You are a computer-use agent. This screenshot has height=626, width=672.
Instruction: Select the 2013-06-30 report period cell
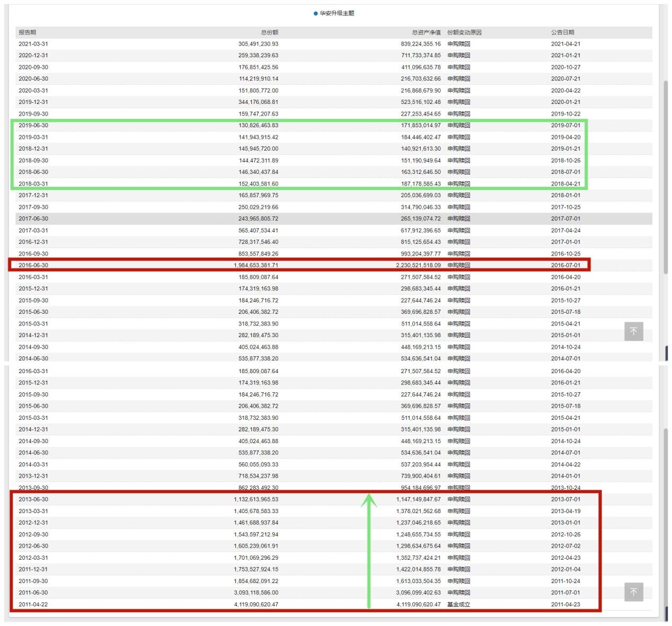[33, 499]
